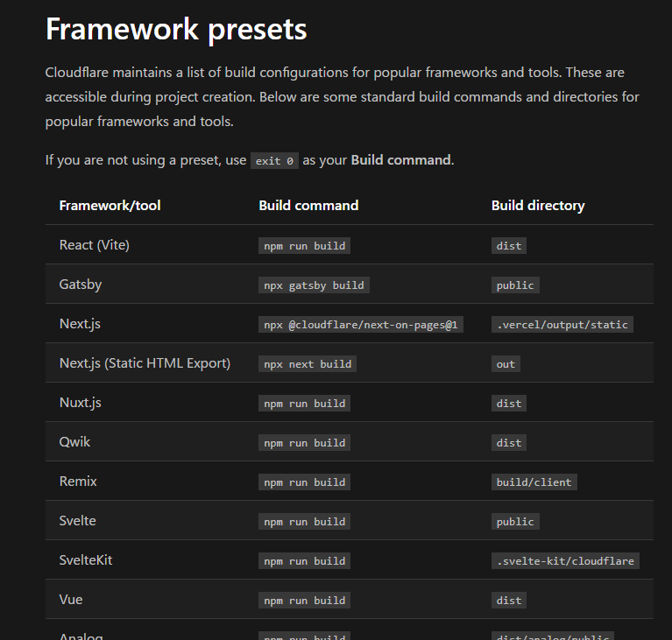Click the Build command column header

point(308,206)
